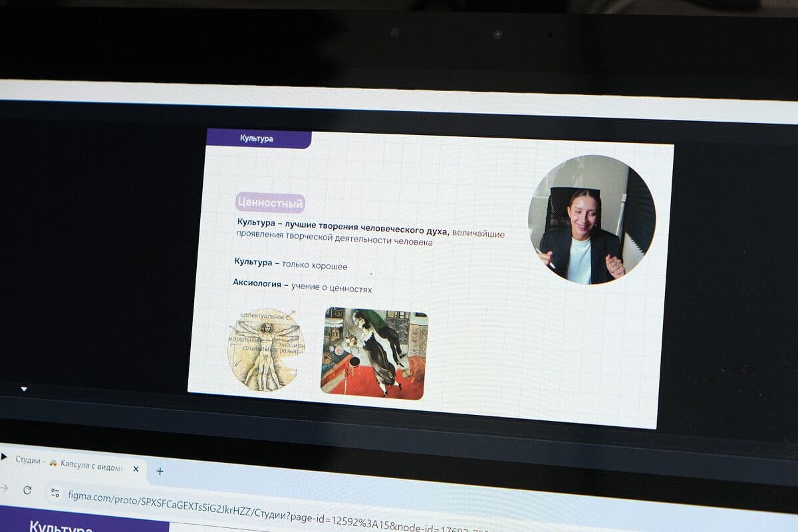Click the small white triangle left of slide
Viewport: 798px width, 532px height.
click(x=24, y=389)
